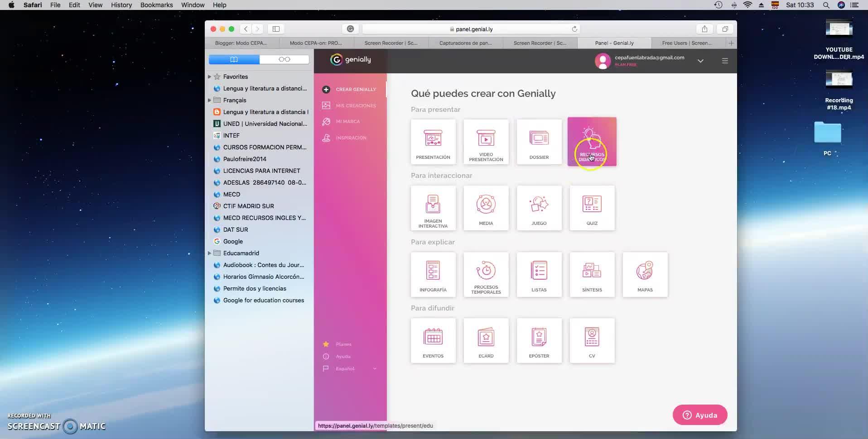The image size is (868, 439).
Task: Choose the Dossier template tile
Action: point(539,142)
